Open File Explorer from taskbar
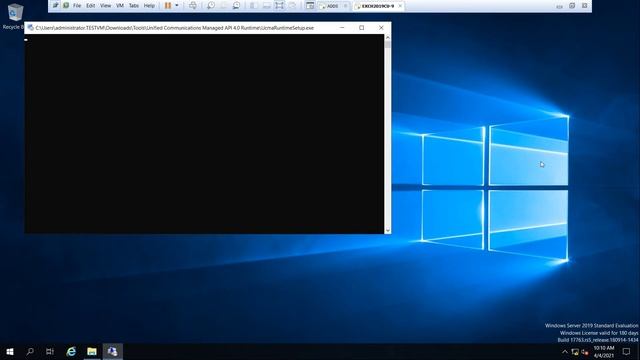This screenshot has width=640, height=360. [92, 351]
